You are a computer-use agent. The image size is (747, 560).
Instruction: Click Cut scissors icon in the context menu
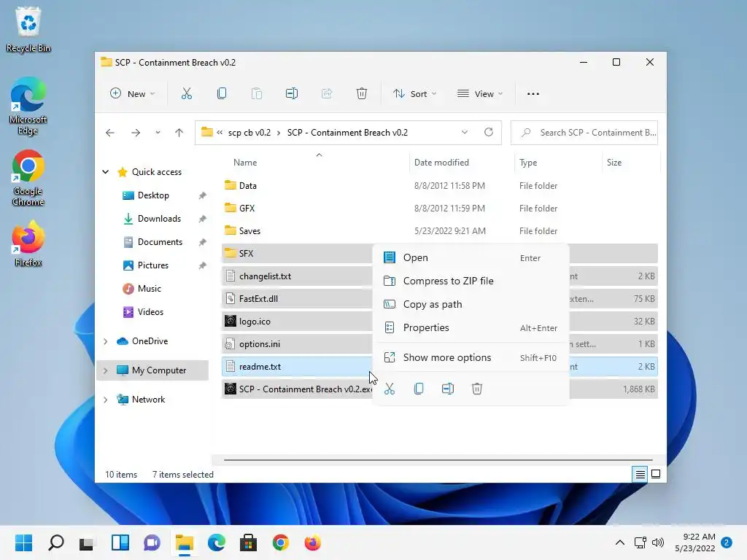click(x=390, y=389)
